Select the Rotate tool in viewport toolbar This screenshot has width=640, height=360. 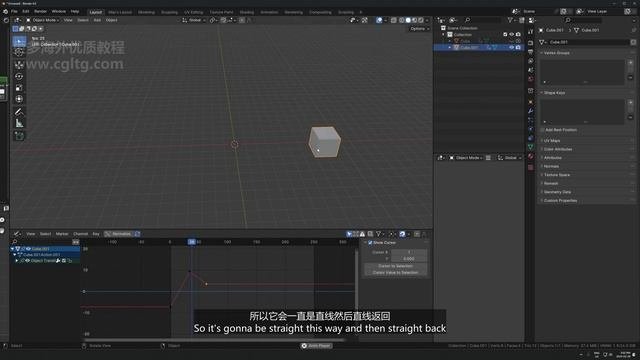tap(19, 76)
